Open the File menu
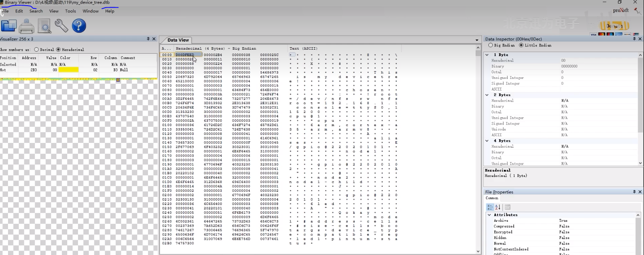Screen dimensions: 644x255 [5, 11]
